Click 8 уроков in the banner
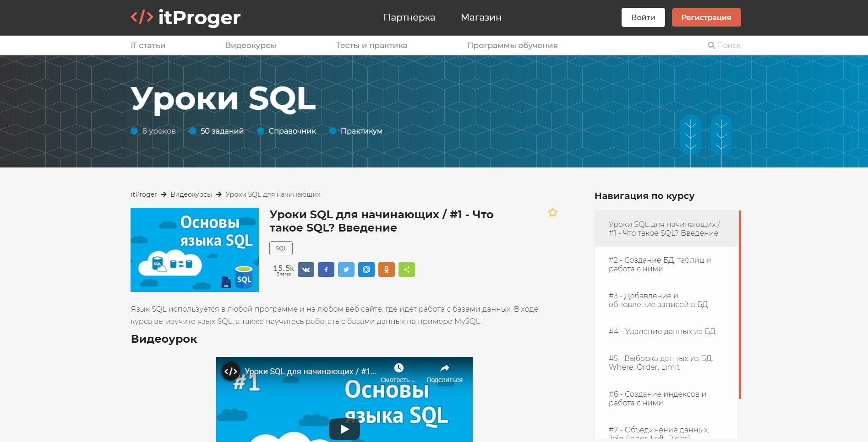Viewport: 868px width, 442px height. point(159,131)
